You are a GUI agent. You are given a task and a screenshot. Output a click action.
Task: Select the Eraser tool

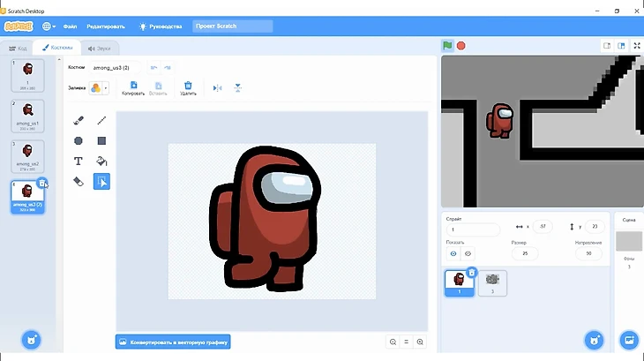(79, 181)
